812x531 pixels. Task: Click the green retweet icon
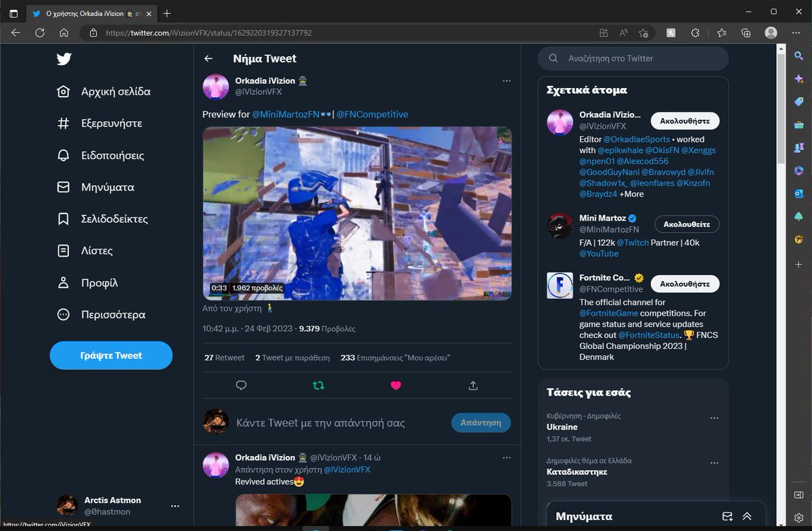click(x=319, y=385)
